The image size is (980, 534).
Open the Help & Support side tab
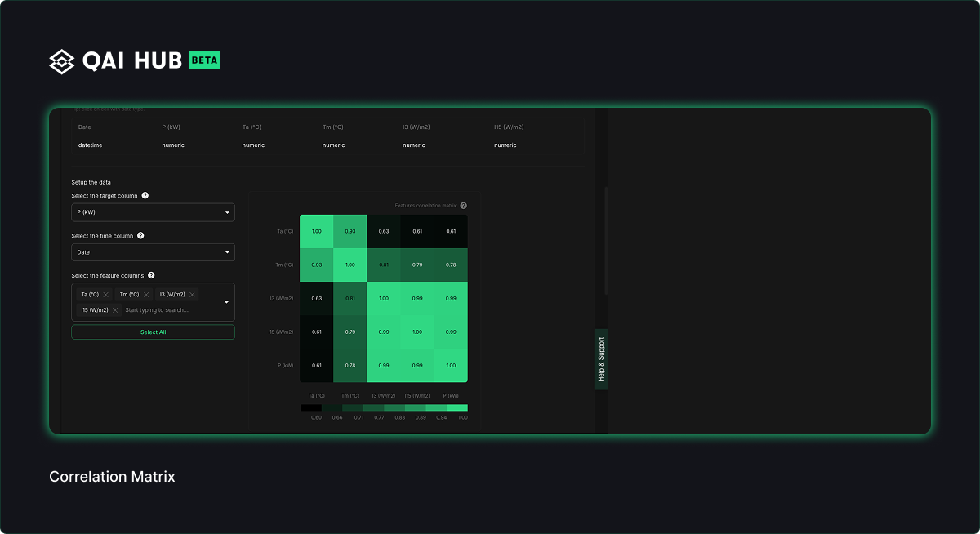coord(601,359)
